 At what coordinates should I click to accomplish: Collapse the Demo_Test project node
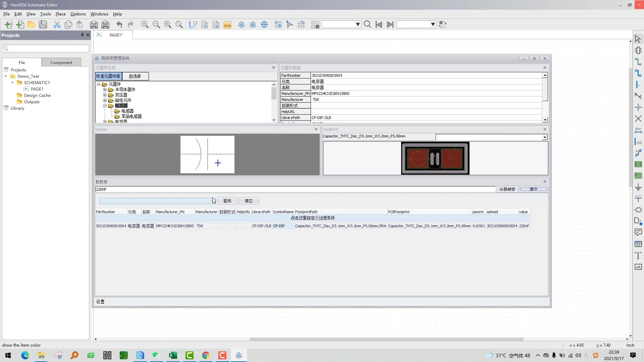(x=6, y=76)
